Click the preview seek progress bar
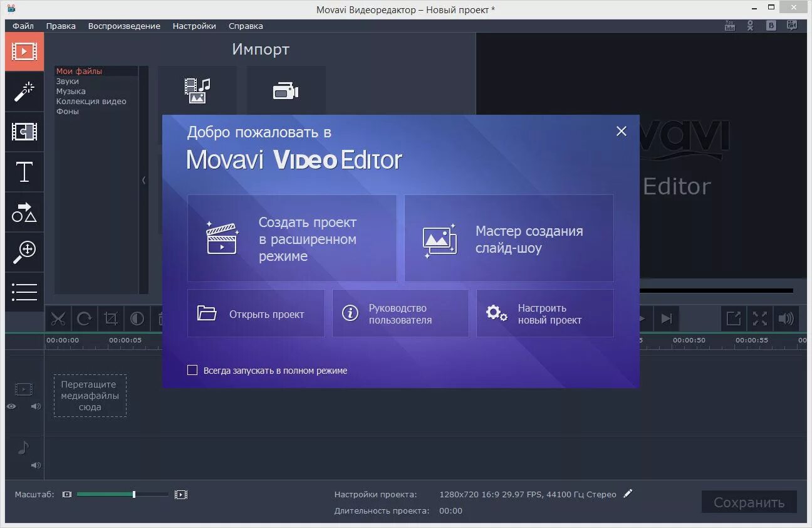The image size is (812, 528). 716,290
